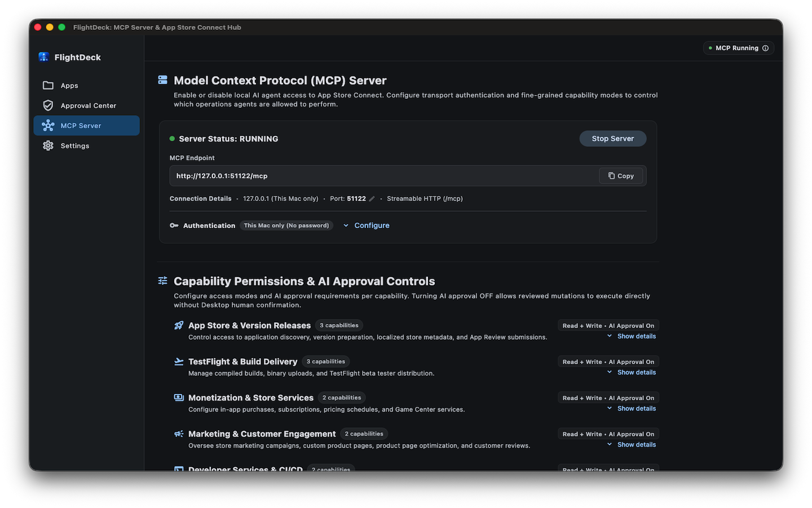Click the Marketing Read + Write mode badge
The image size is (812, 508).
point(608,434)
